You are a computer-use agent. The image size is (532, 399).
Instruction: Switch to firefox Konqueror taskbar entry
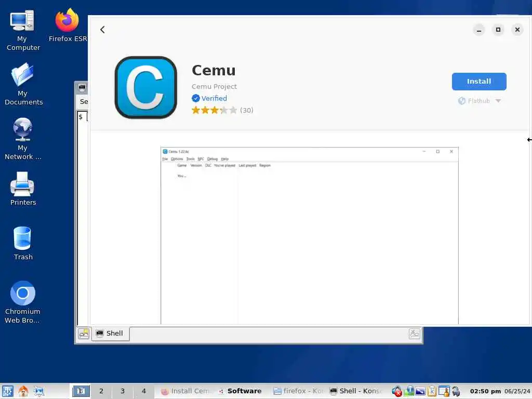click(x=298, y=391)
